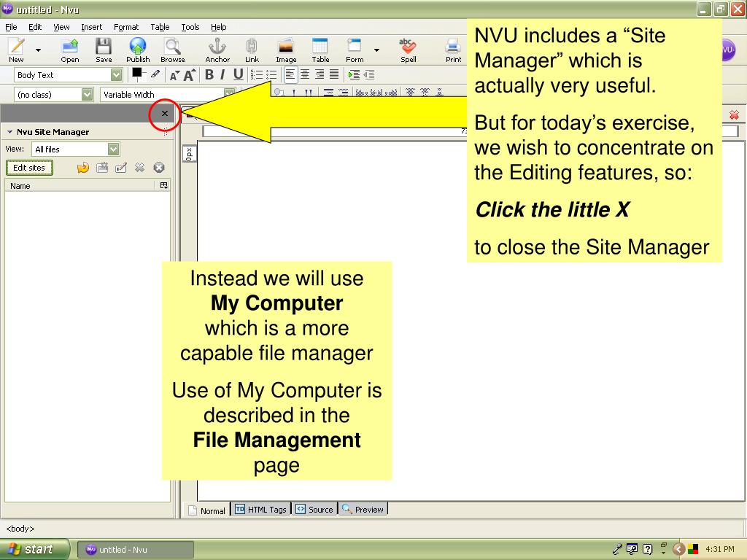Insert an Anchor using the toolbar icon

(x=217, y=46)
